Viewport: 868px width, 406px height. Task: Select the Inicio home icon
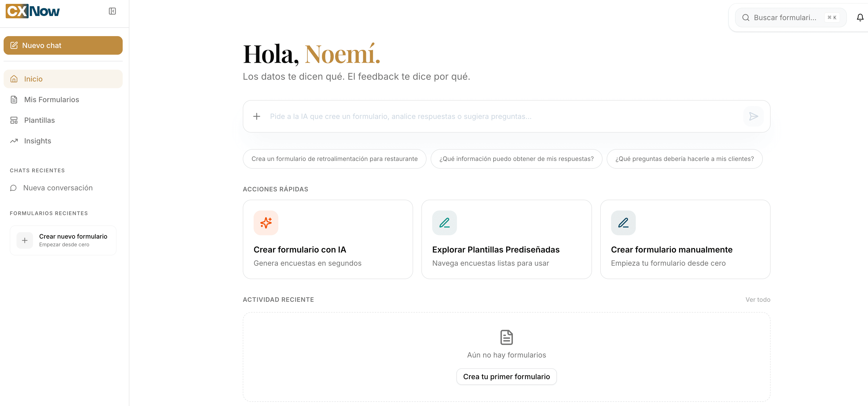tap(14, 79)
